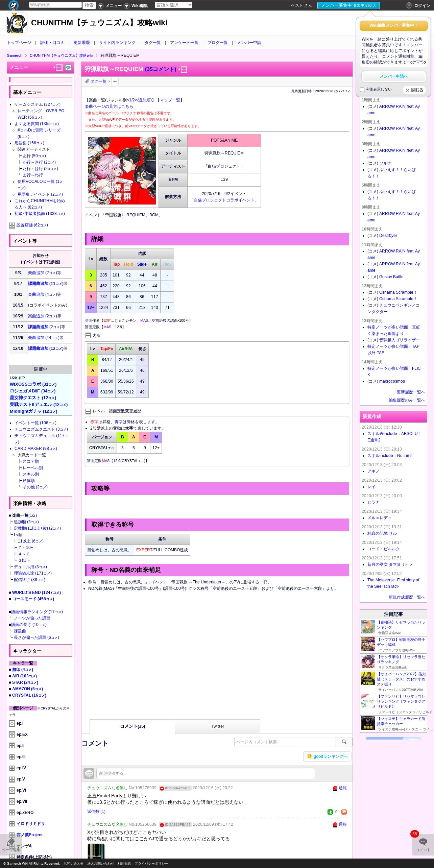The height and width of the screenshot is (868, 434).
Task: Open サイバーパンク2077 article thumbnail
Action: click(x=368, y=678)
